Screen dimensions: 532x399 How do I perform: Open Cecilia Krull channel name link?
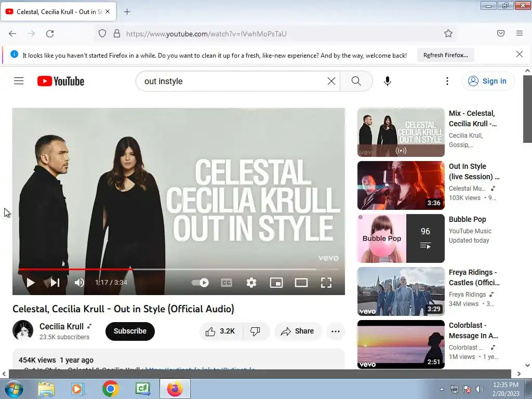pyautogui.click(x=61, y=326)
